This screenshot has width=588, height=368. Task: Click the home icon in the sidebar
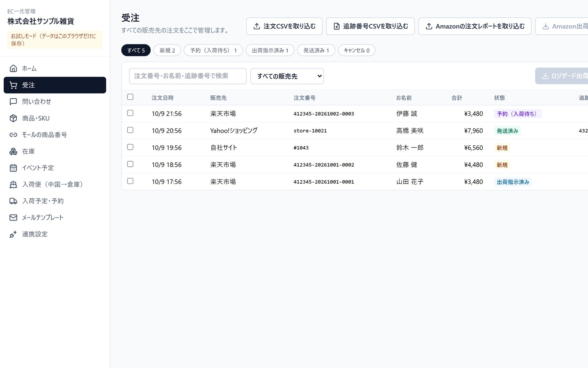(13, 68)
